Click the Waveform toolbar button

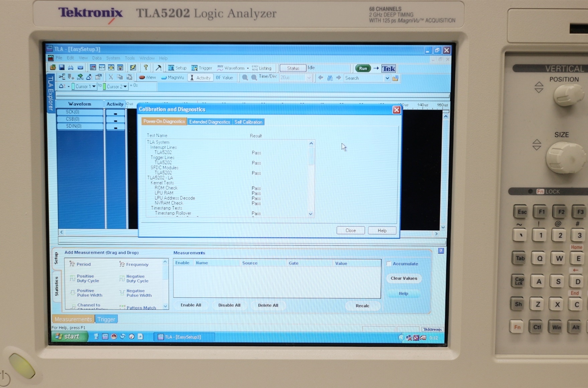pyautogui.click(x=231, y=68)
